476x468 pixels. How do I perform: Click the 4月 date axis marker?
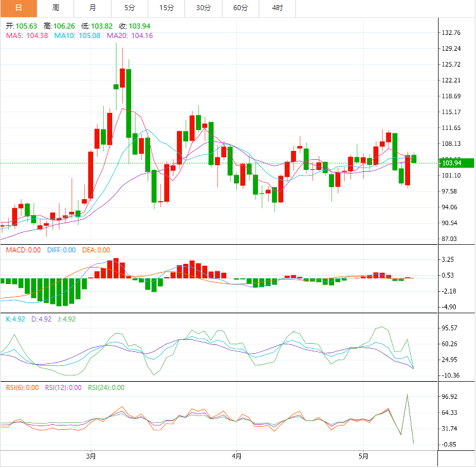(x=236, y=456)
